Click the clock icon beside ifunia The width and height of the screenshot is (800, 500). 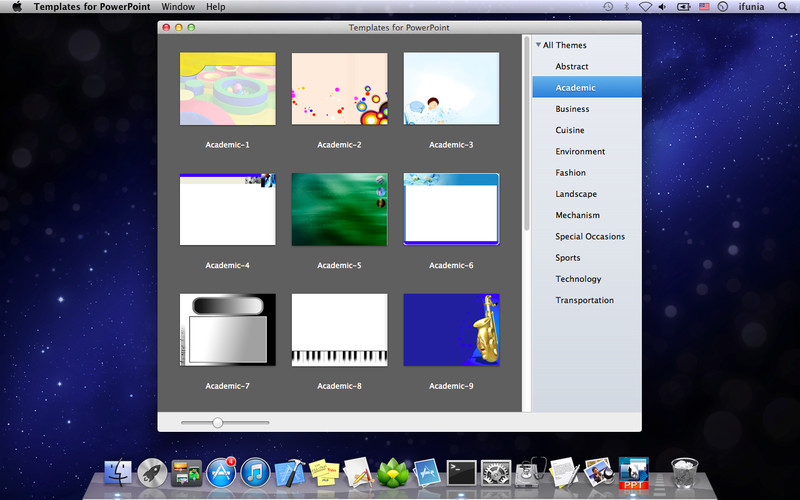pos(722,7)
